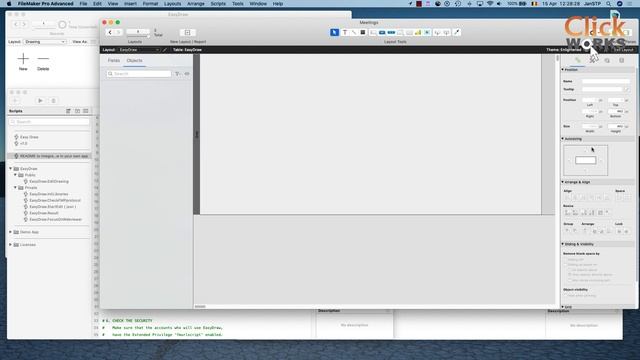Viewport: 640px width, 360px height.
Task: Select the EasyDraw.EditDrawing script
Action: [x=49, y=181]
